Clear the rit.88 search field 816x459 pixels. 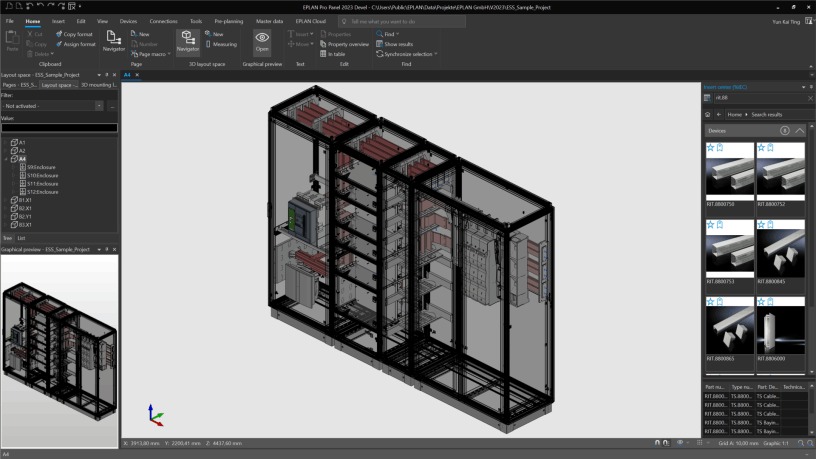pos(810,98)
